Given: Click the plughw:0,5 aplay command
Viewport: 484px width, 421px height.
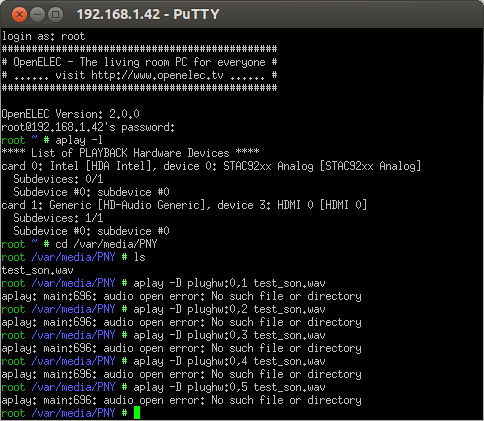Looking at the screenshot, I should pyautogui.click(x=229, y=387).
